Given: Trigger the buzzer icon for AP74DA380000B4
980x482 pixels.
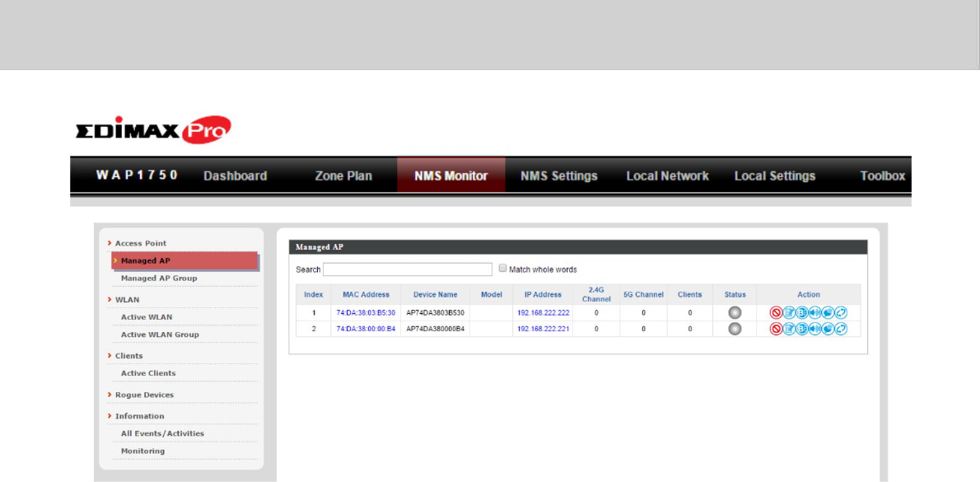Looking at the screenshot, I should [815, 329].
